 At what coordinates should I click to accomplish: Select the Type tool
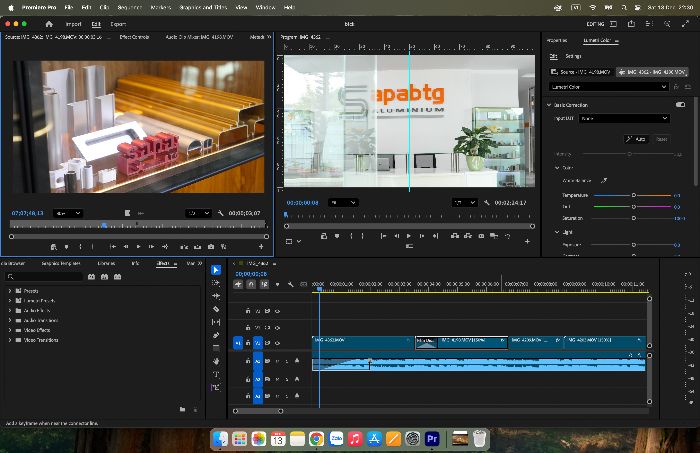click(216, 374)
